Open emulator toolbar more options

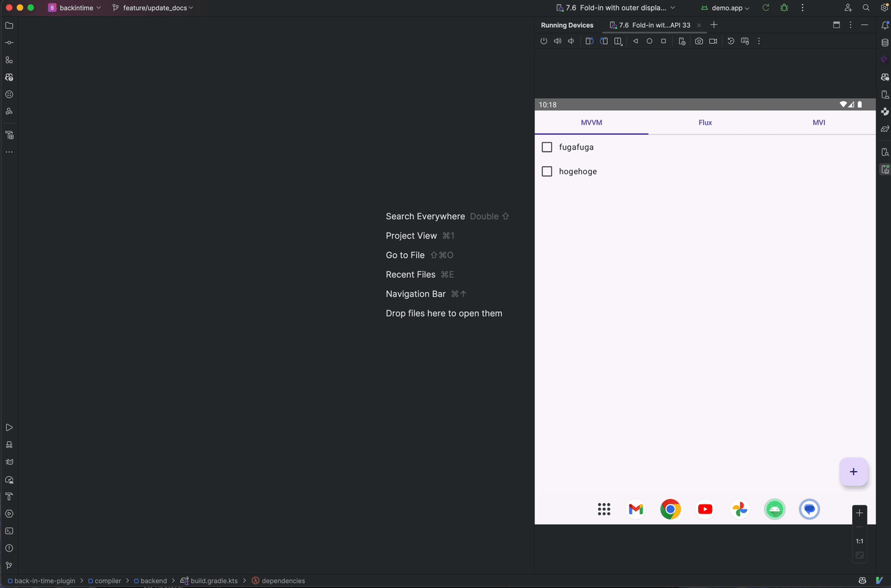pyautogui.click(x=759, y=41)
